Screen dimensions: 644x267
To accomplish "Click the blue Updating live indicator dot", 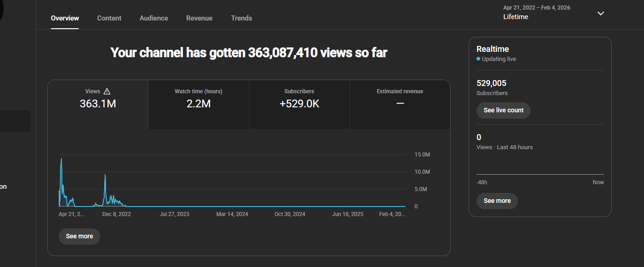I will [478, 59].
